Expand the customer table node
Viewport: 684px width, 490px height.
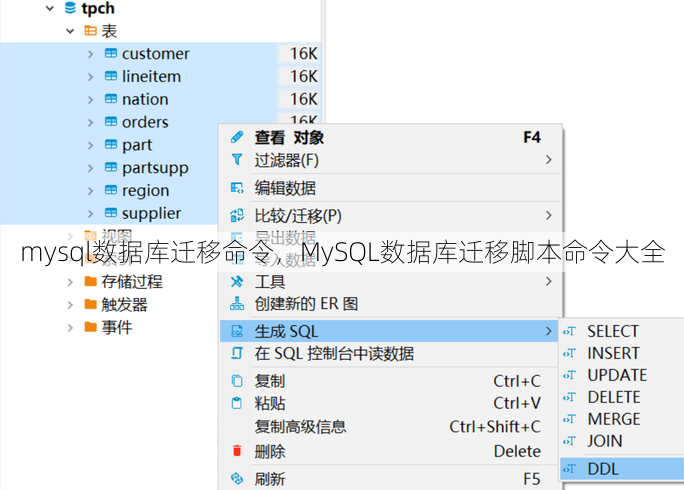(91, 54)
